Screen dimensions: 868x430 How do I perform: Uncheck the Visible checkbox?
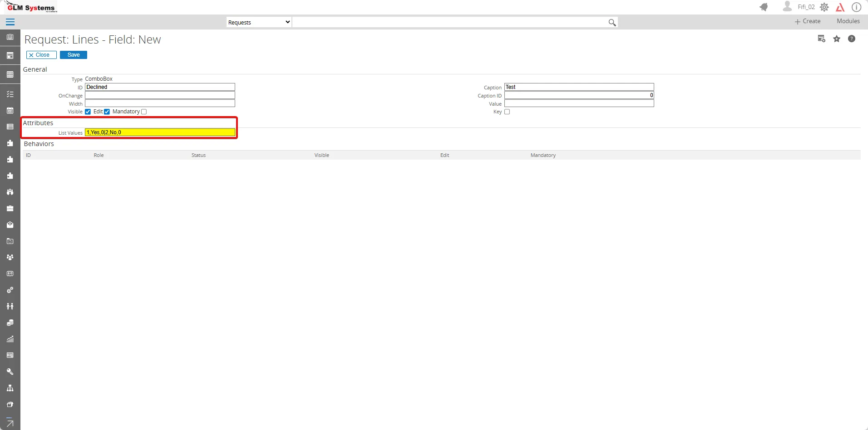(88, 112)
